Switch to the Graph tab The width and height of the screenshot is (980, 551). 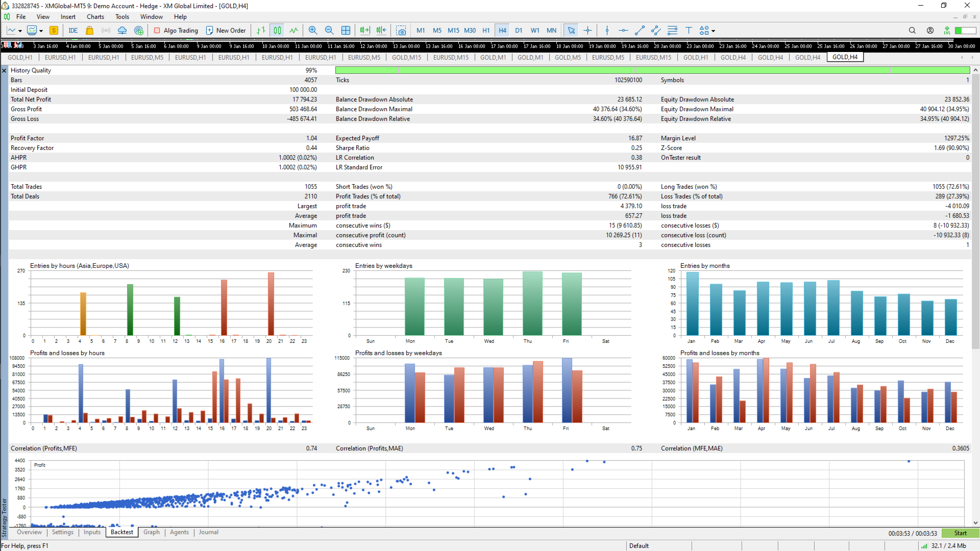(151, 532)
